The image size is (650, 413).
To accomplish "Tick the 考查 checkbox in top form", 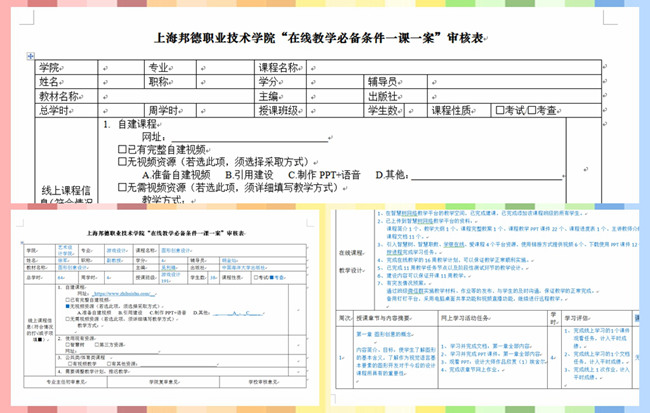I will click(532, 110).
